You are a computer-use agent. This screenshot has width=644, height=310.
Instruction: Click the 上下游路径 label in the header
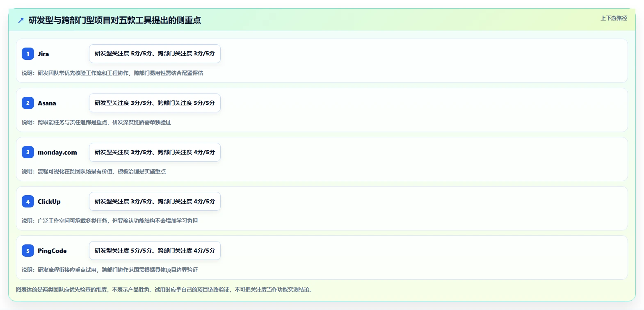(614, 18)
